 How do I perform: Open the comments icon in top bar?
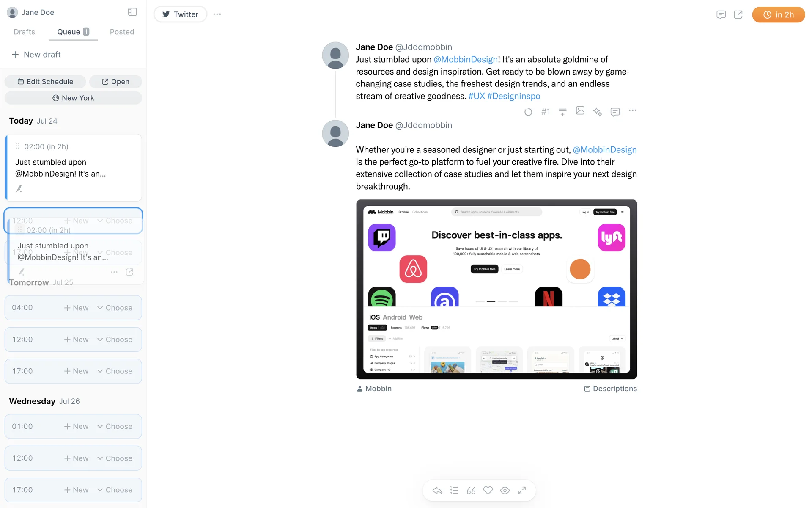tap(721, 15)
